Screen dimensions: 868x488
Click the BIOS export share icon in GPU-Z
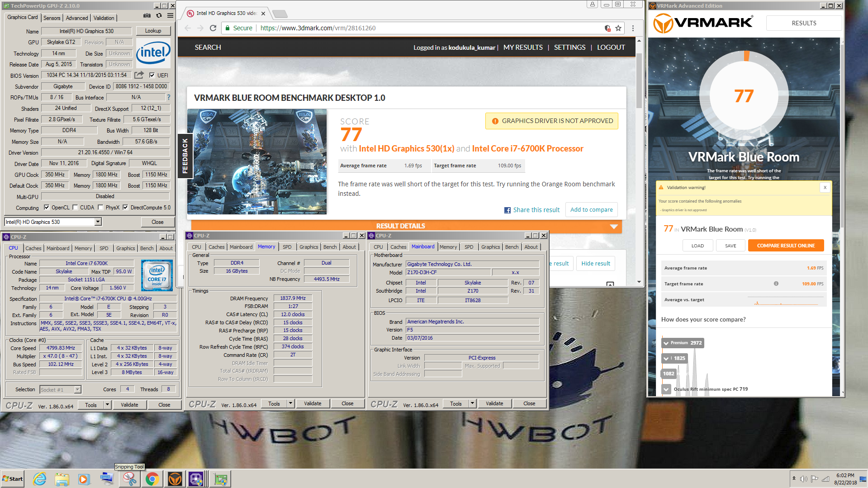click(x=139, y=75)
